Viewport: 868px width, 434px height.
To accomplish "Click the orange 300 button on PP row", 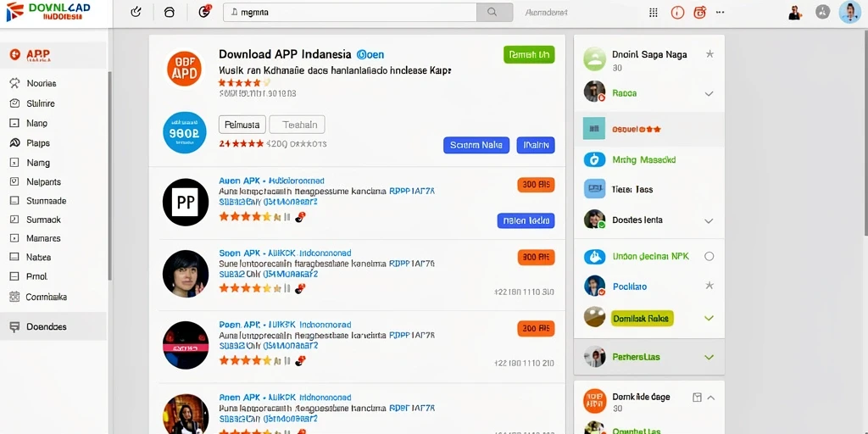I will (536, 185).
